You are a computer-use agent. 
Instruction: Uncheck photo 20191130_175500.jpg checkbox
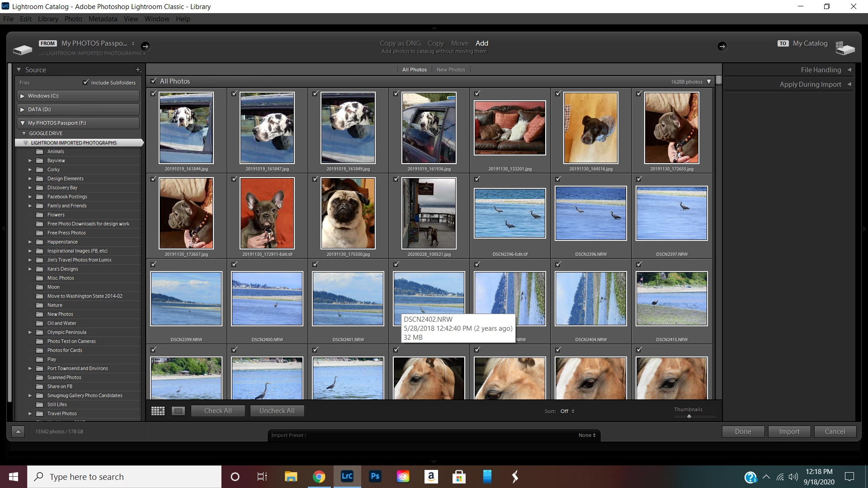(x=315, y=179)
